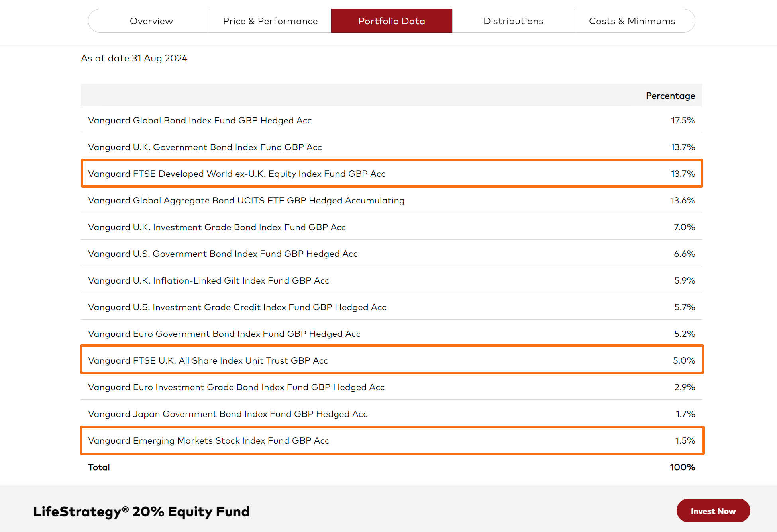
Task: Click Vanguard Global Aggregate Bond UCITS ETF row
Action: pyautogui.click(x=392, y=200)
